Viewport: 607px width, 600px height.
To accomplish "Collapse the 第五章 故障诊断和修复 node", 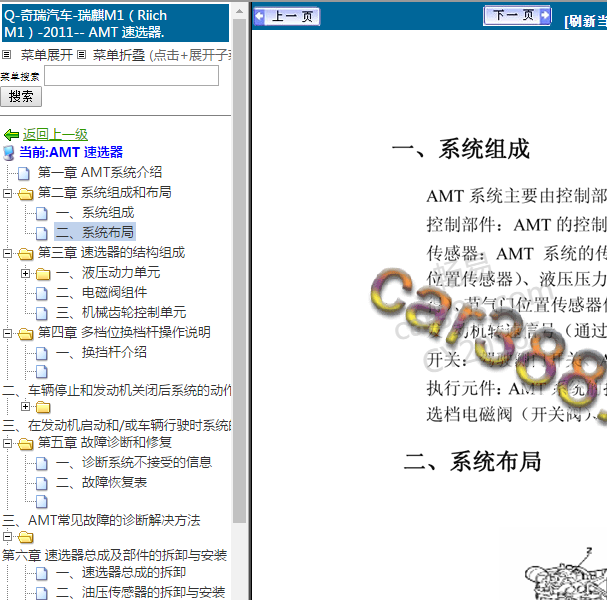I will tap(7, 443).
